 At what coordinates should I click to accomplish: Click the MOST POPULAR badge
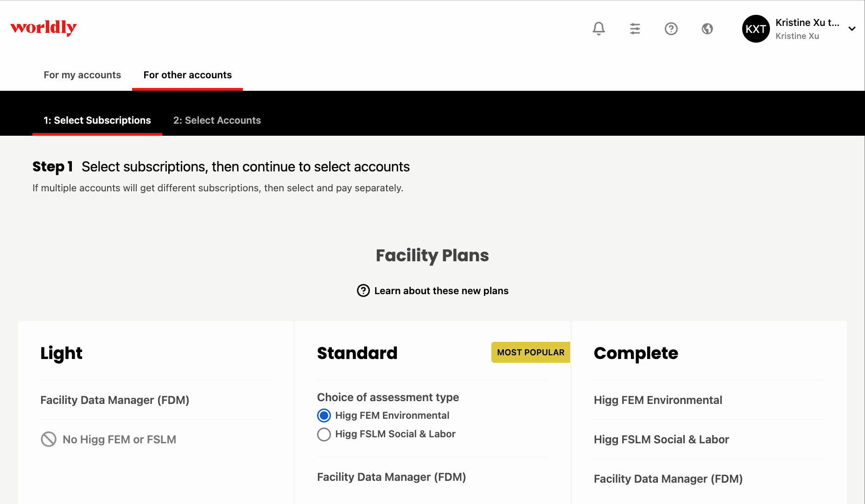pyautogui.click(x=531, y=353)
